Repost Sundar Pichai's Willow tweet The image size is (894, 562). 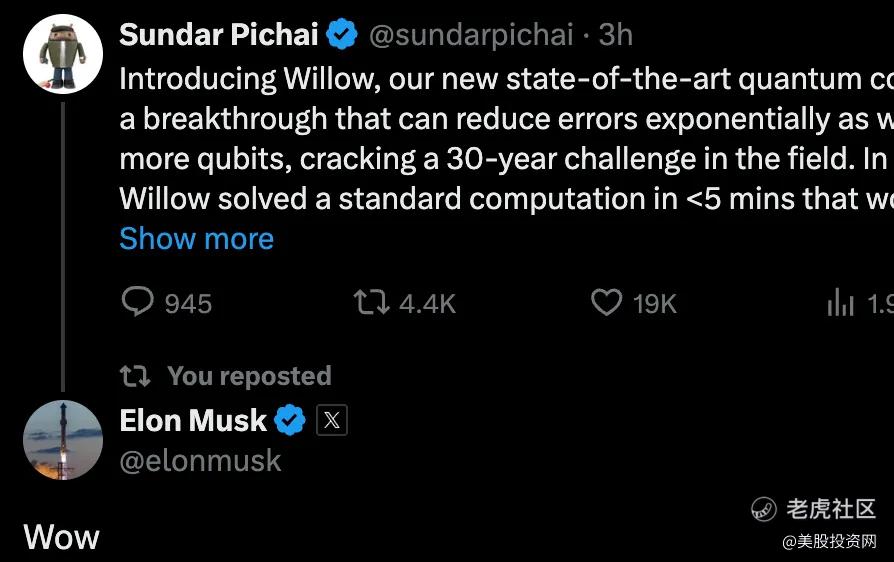[x=372, y=302]
